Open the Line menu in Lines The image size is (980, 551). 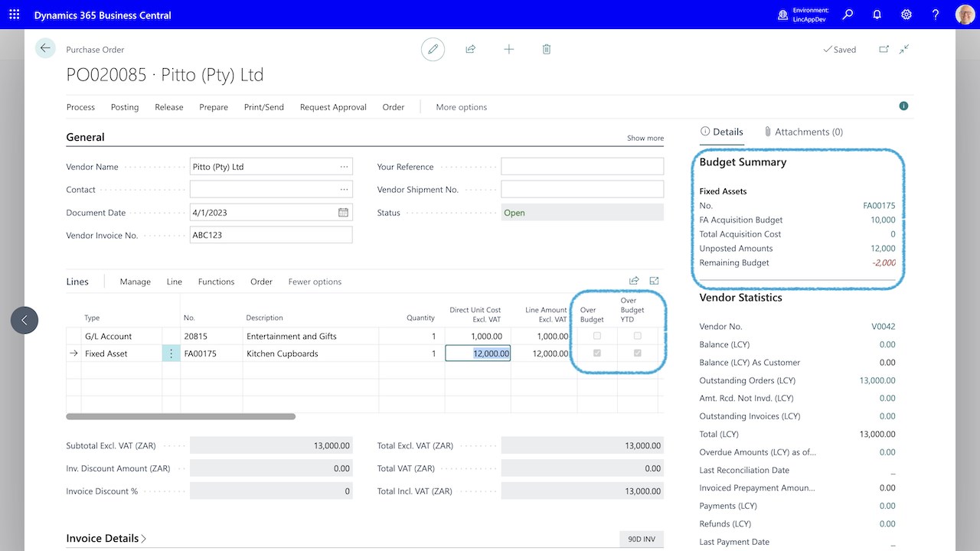(x=175, y=282)
